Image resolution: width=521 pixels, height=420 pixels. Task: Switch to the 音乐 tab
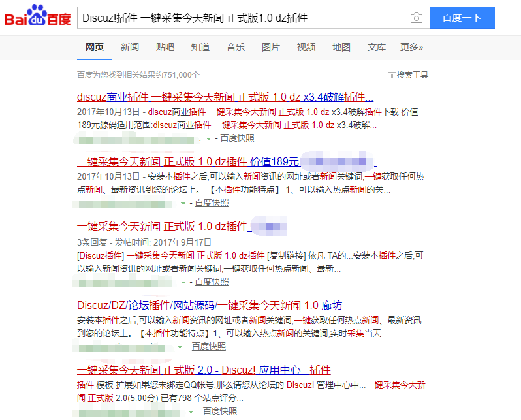236,47
